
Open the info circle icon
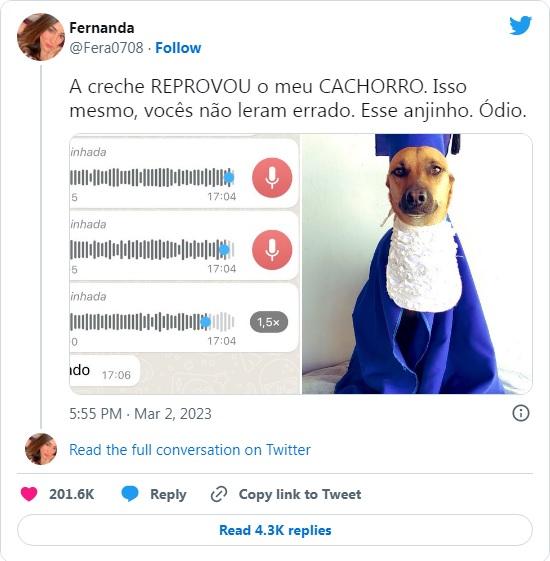(521, 413)
